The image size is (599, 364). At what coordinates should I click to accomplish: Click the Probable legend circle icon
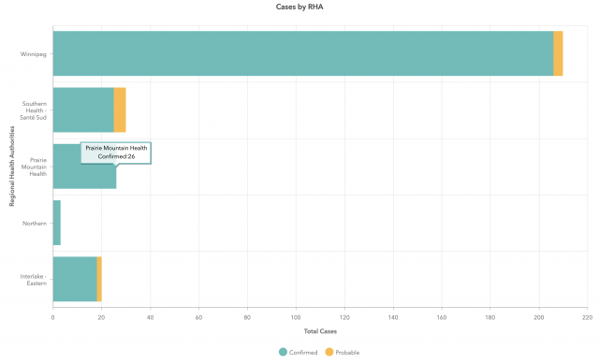[x=329, y=352]
